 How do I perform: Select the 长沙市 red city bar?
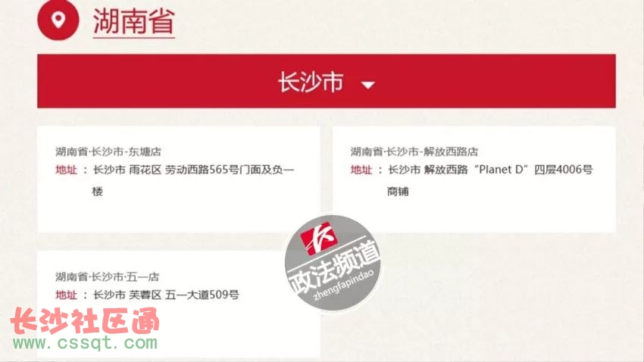point(327,81)
